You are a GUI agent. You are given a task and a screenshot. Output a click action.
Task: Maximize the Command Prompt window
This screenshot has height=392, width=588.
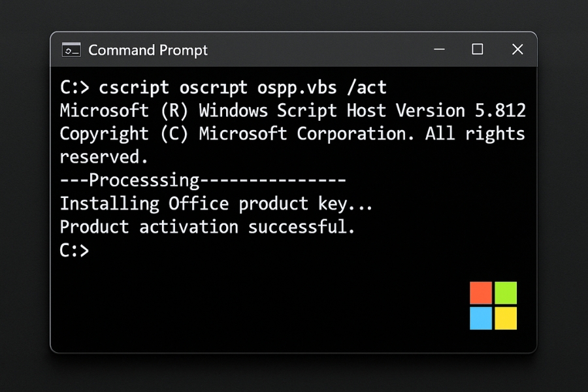pyautogui.click(x=478, y=49)
